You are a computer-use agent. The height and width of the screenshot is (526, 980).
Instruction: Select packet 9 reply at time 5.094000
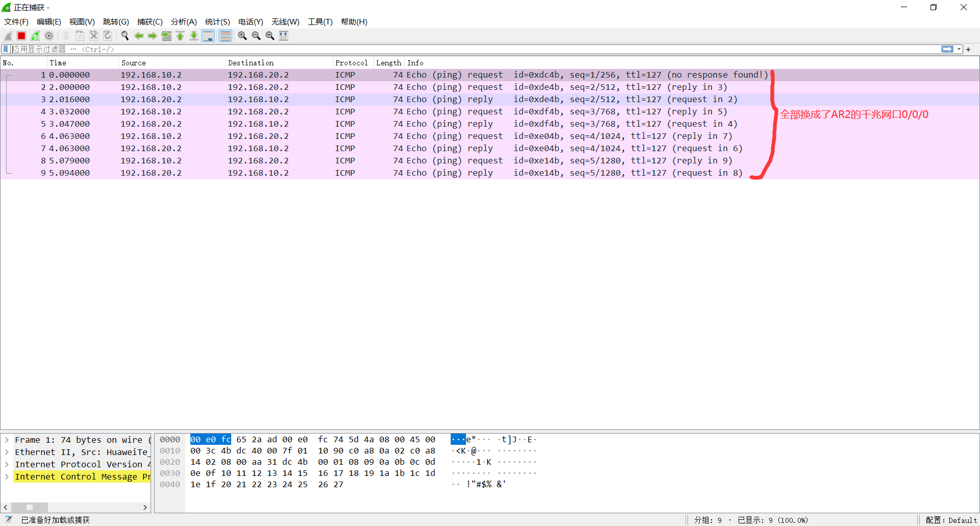490,173
